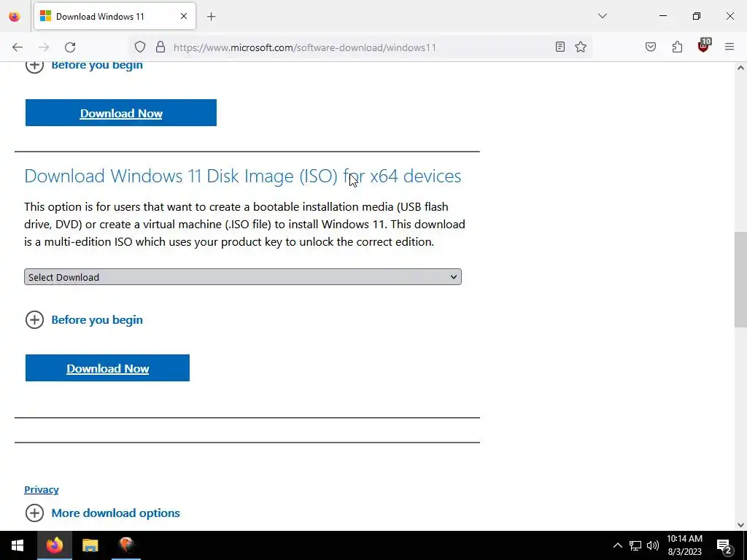Close the Download Windows 11 tab
The width and height of the screenshot is (747, 560).
(x=184, y=16)
